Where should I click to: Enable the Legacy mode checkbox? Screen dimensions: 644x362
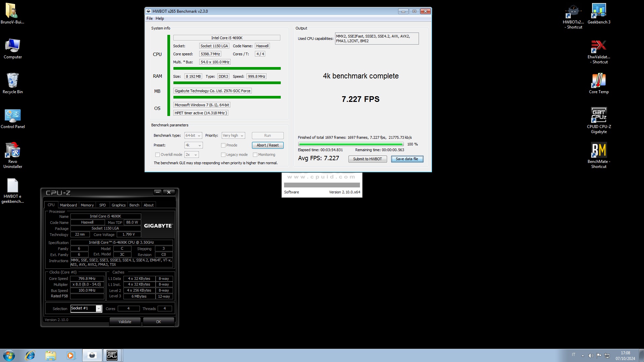coord(223,155)
